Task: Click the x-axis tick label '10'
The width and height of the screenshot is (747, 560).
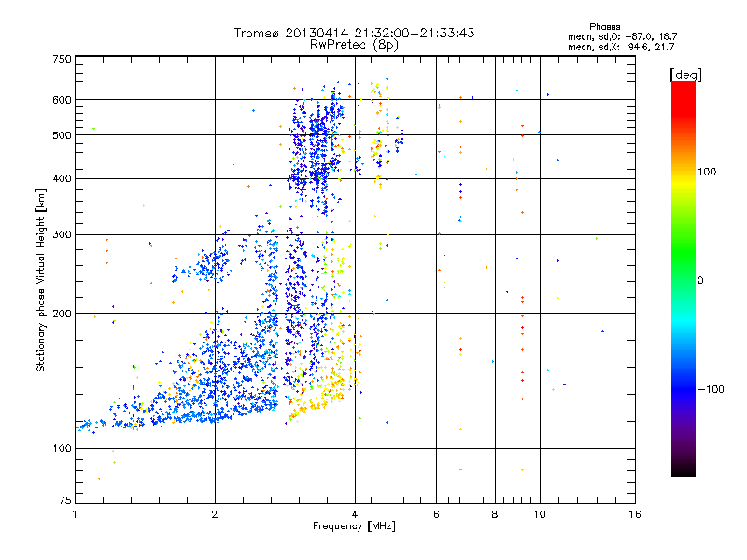Action: pos(540,514)
